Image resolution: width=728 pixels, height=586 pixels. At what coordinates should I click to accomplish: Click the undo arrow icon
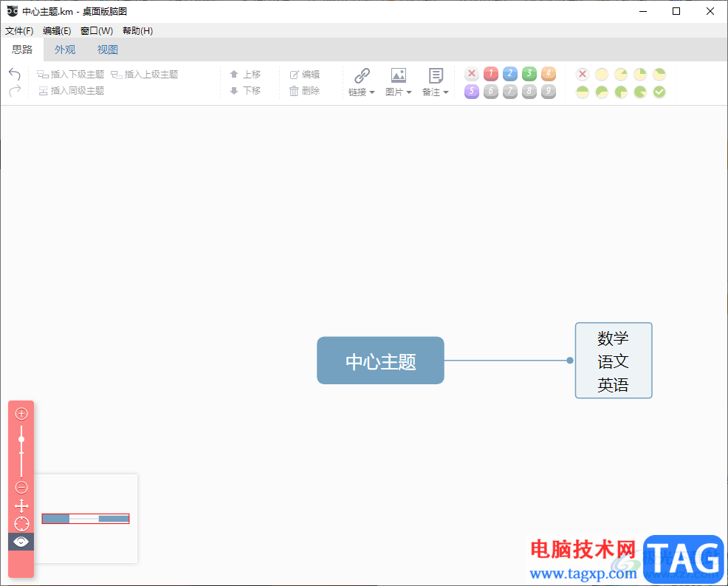(15, 75)
